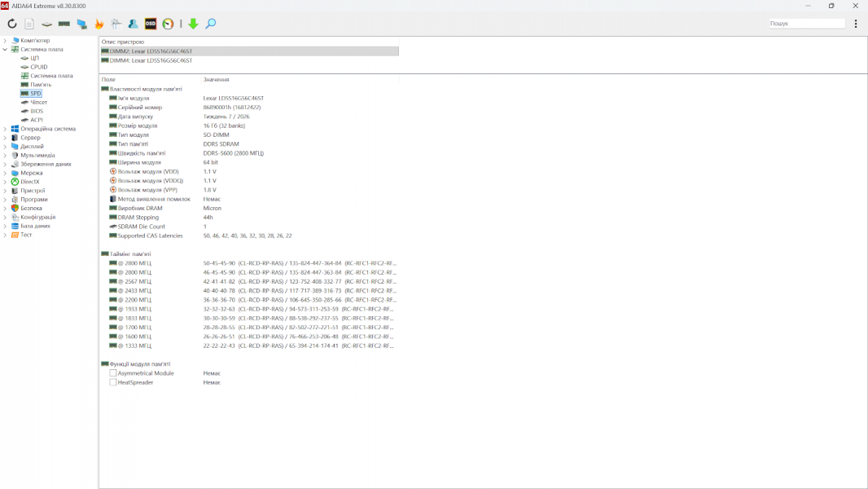
Task: Select the Вольтаж модуля (VDD) row
Action: click(249, 172)
